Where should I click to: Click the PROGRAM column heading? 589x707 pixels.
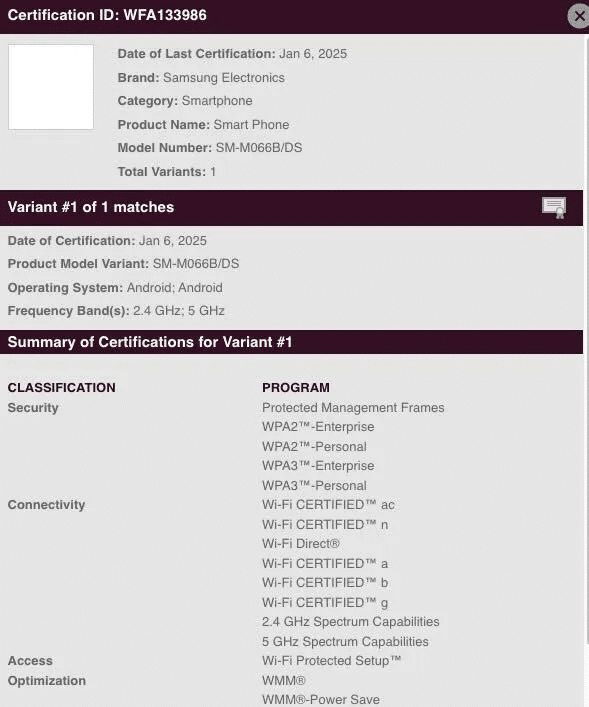tap(296, 388)
